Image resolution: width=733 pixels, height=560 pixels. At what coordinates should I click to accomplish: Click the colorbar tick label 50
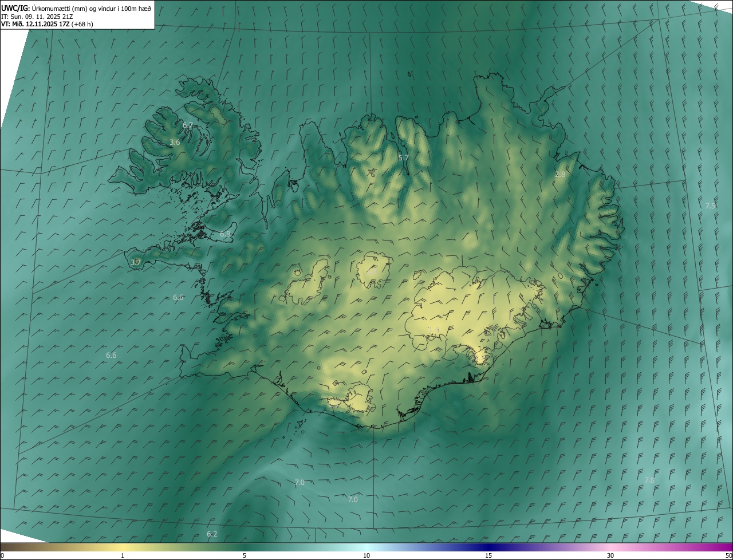point(728,555)
